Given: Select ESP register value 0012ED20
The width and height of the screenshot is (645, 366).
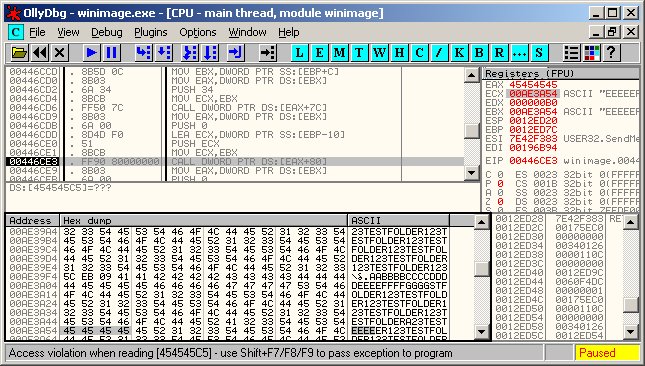Looking at the screenshot, I should 533,120.
